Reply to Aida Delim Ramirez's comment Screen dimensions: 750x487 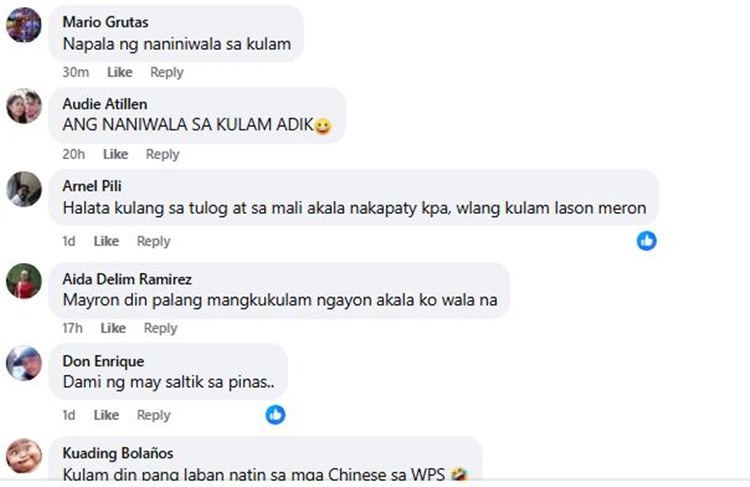(160, 328)
